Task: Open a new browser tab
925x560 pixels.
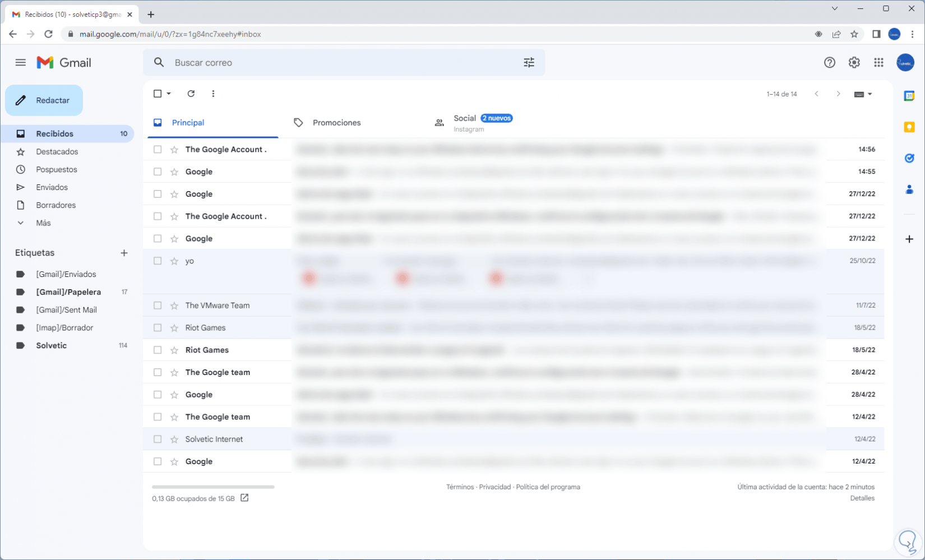Action: (151, 15)
